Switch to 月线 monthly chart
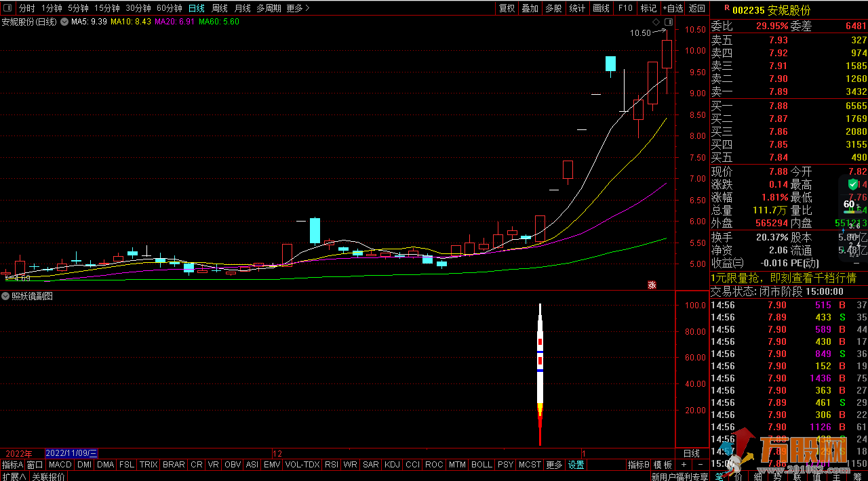868x481 pixels. pos(242,8)
